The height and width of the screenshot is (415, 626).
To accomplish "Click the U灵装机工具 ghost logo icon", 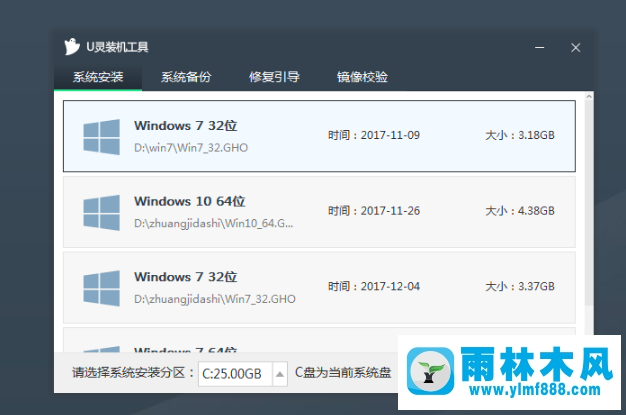I will pyautogui.click(x=72, y=47).
